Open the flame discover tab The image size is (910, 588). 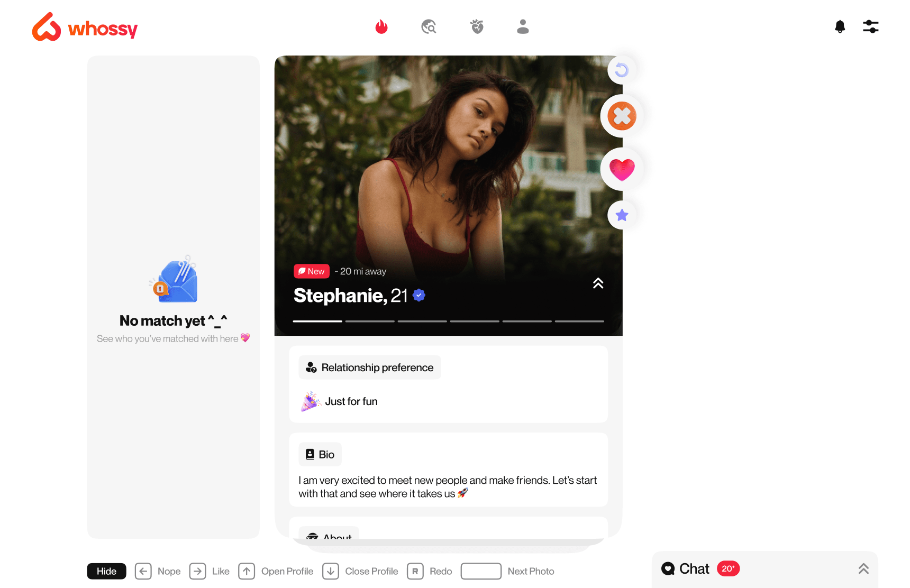click(x=381, y=26)
